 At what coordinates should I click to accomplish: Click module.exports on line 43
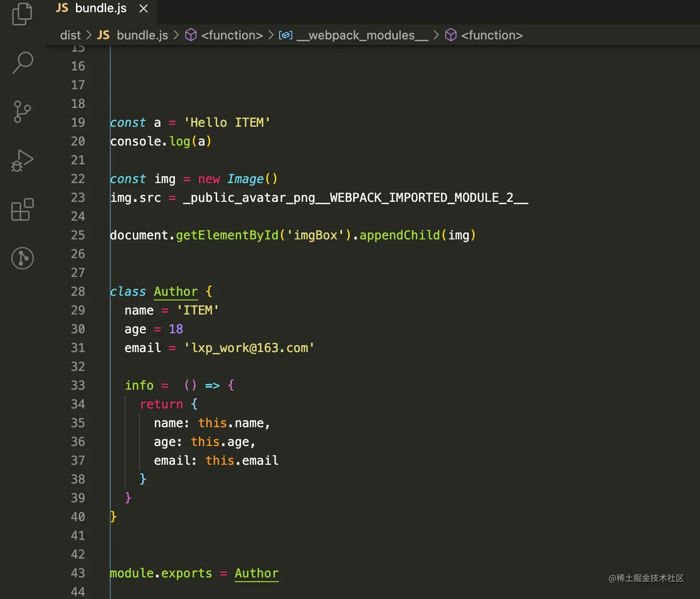tap(161, 573)
